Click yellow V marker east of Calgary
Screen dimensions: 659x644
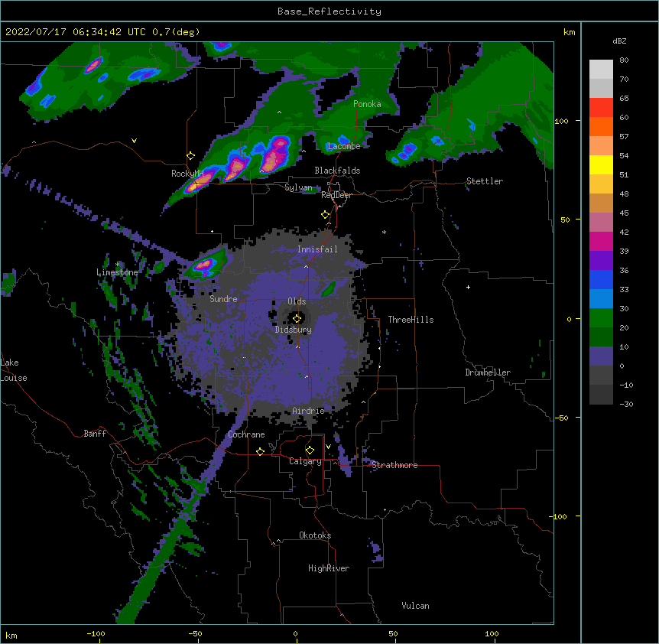pyautogui.click(x=328, y=447)
